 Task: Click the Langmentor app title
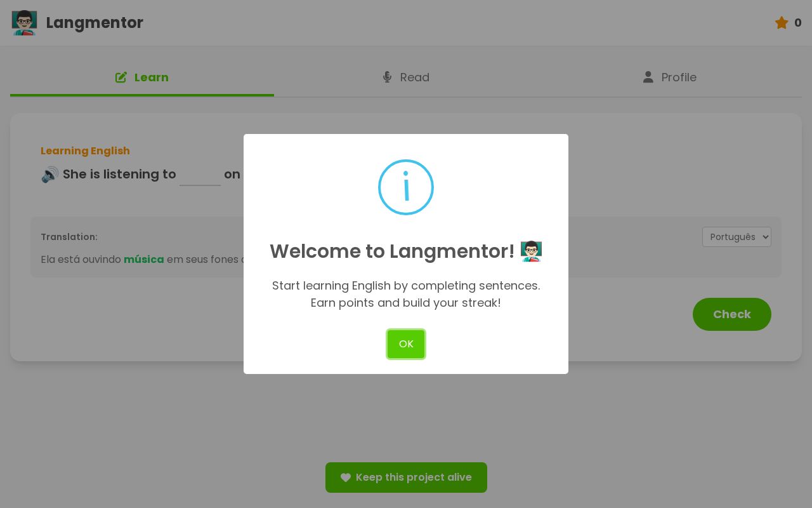95,23
